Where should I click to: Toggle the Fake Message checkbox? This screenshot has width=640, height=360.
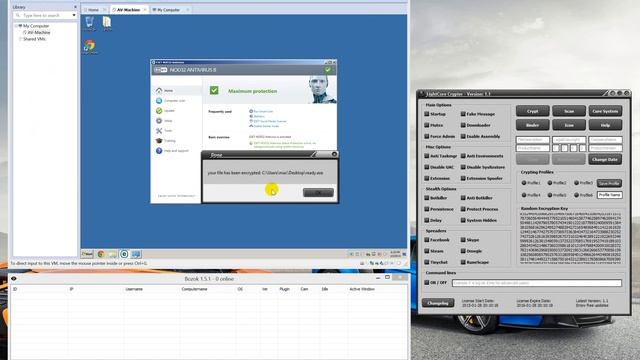[x=463, y=114]
